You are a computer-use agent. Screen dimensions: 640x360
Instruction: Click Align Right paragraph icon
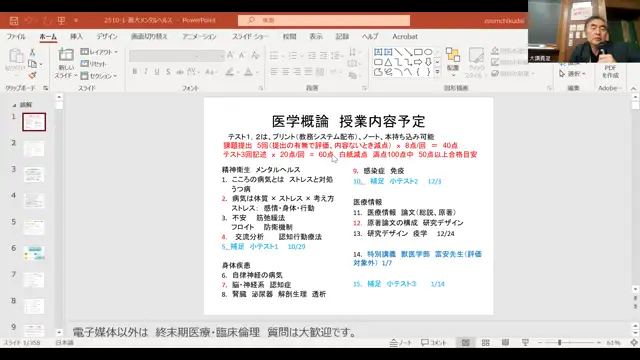pyautogui.click(x=297, y=72)
